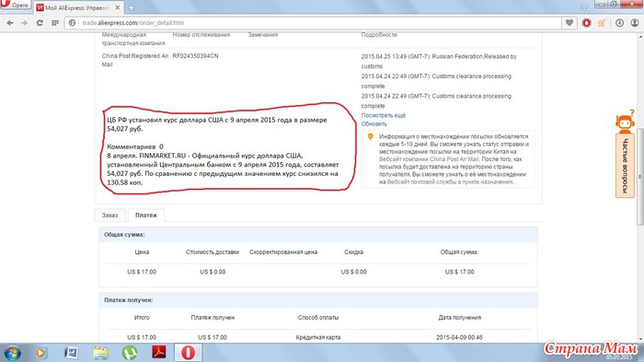Launch uTorrent from the taskbar

tap(130, 353)
